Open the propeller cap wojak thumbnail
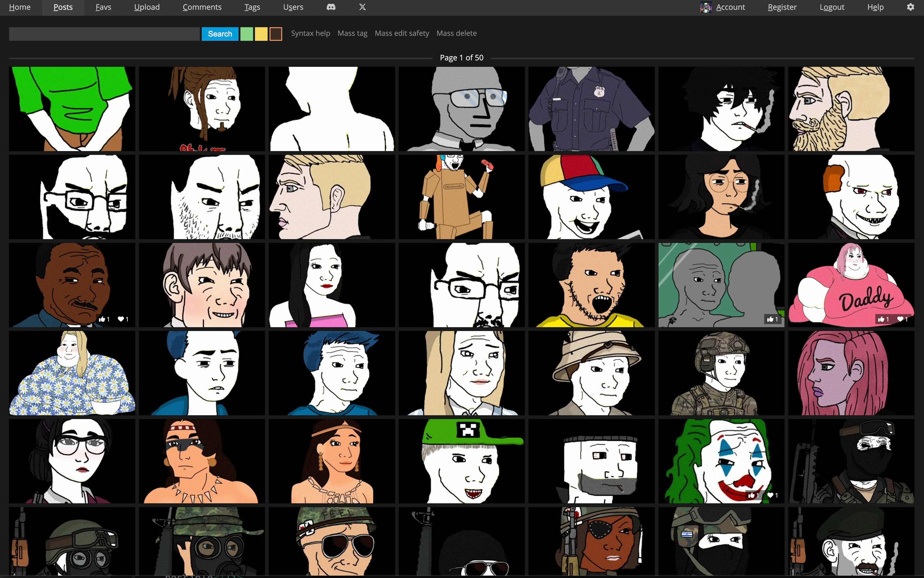Screen dimensions: 924x578 click(x=591, y=197)
